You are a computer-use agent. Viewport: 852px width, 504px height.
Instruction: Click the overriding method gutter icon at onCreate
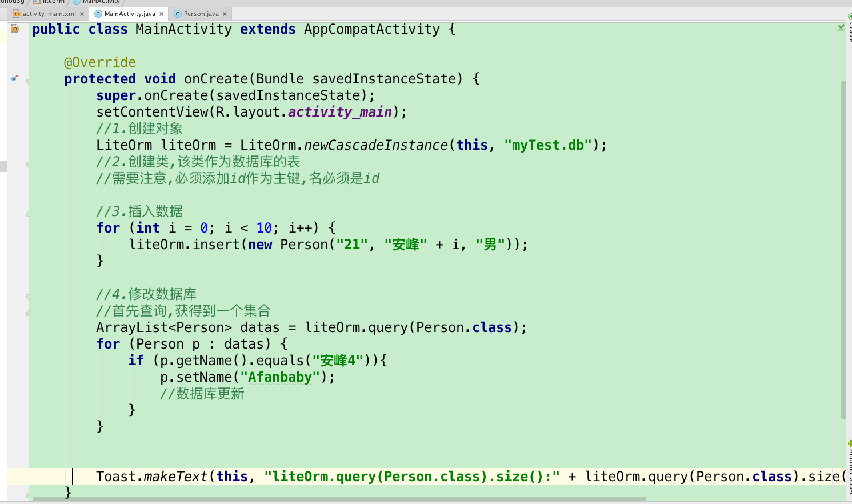click(15, 78)
